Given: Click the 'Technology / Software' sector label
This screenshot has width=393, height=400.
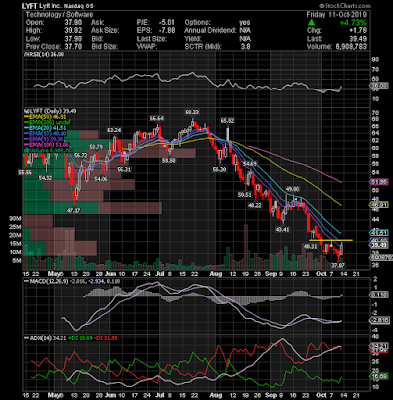Looking at the screenshot, I should click(59, 14).
